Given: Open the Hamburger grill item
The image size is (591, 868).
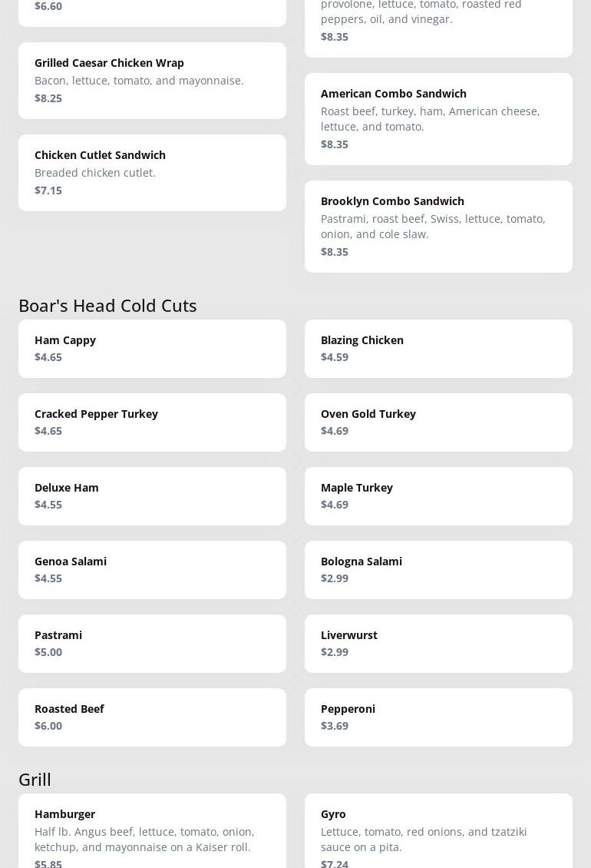Looking at the screenshot, I should pos(152,833).
